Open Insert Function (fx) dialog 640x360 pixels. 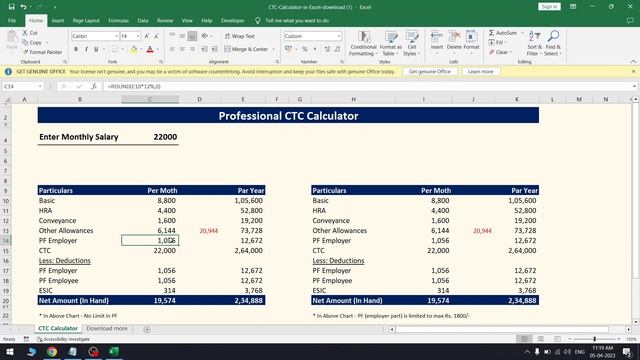coord(94,87)
